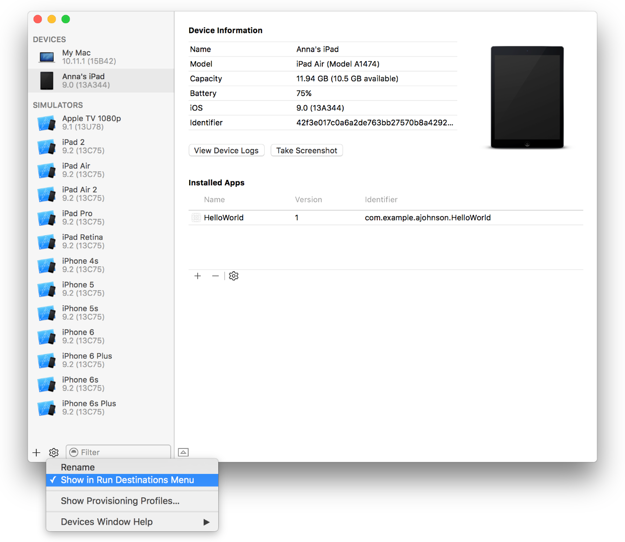Viewport: 625px width, 542px height.
Task: Click Take Screenshot button
Action: click(307, 151)
